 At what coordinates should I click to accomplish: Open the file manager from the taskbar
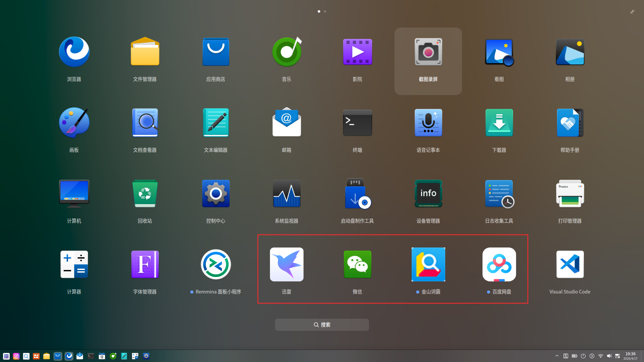pos(47,356)
